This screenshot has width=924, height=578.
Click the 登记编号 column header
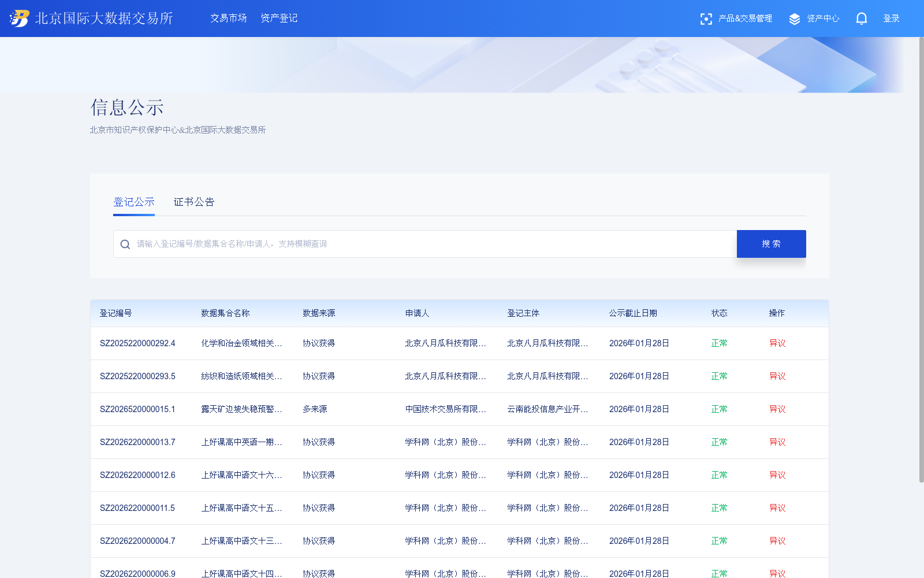pos(115,313)
